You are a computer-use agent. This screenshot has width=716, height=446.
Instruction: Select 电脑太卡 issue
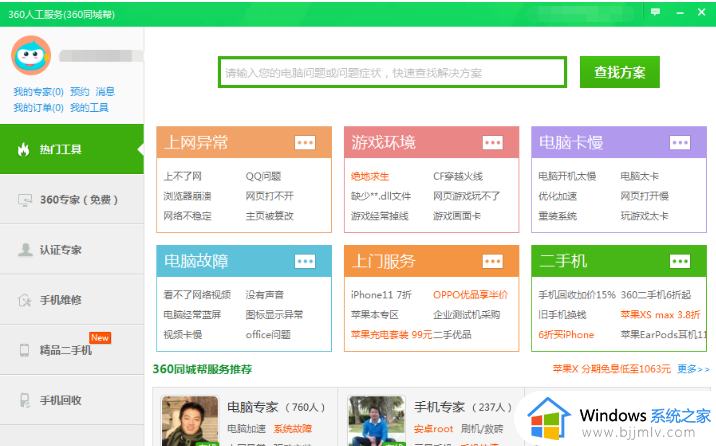[x=639, y=176]
